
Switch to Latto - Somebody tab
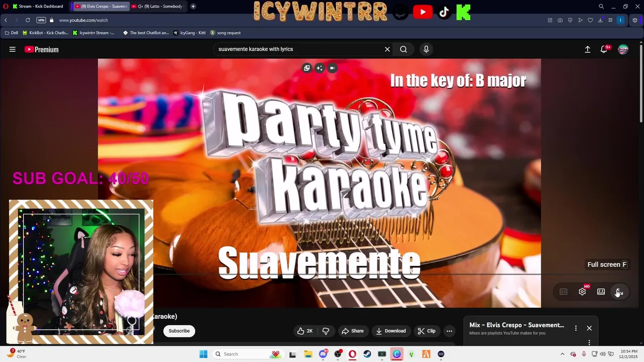click(158, 7)
